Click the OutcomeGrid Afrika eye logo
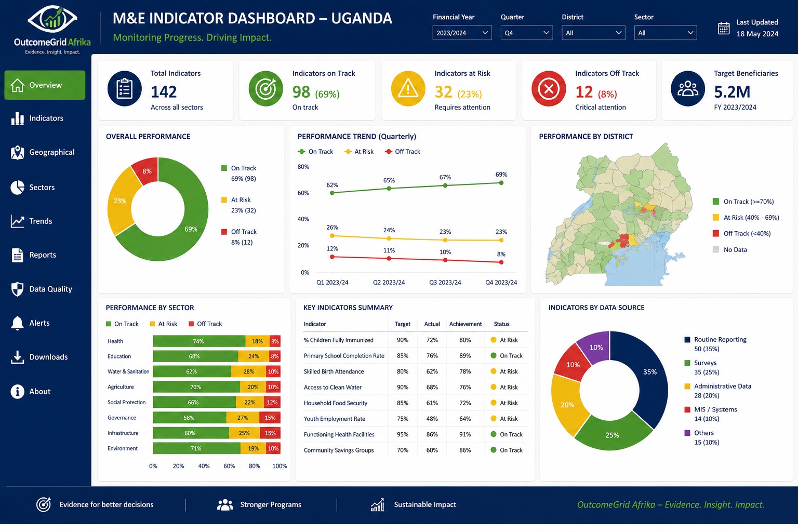The image size is (798, 532). coord(52,20)
